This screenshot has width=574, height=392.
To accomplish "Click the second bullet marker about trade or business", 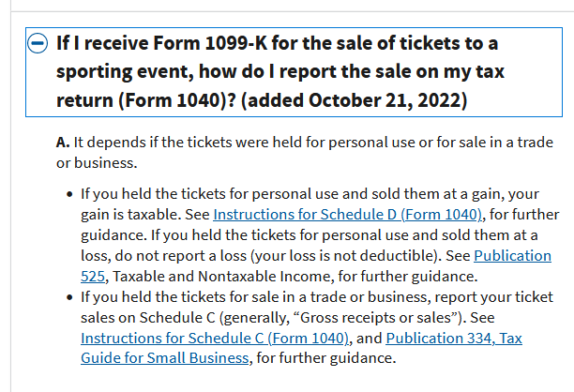I will click(70, 297).
